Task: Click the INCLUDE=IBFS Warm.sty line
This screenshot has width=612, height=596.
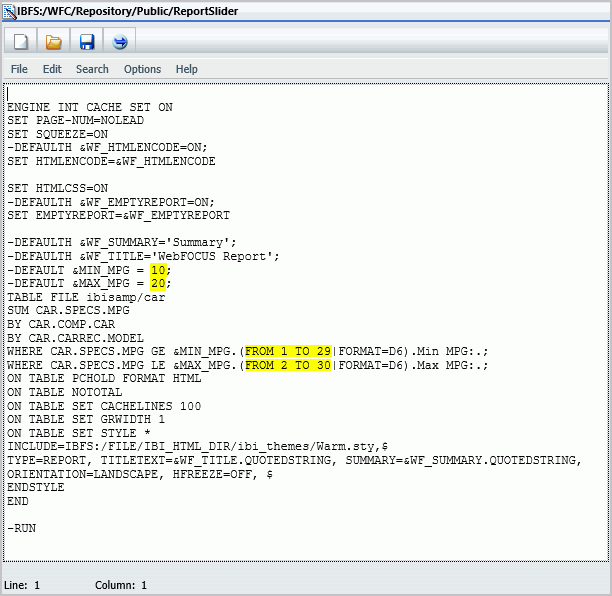Action: [197, 446]
